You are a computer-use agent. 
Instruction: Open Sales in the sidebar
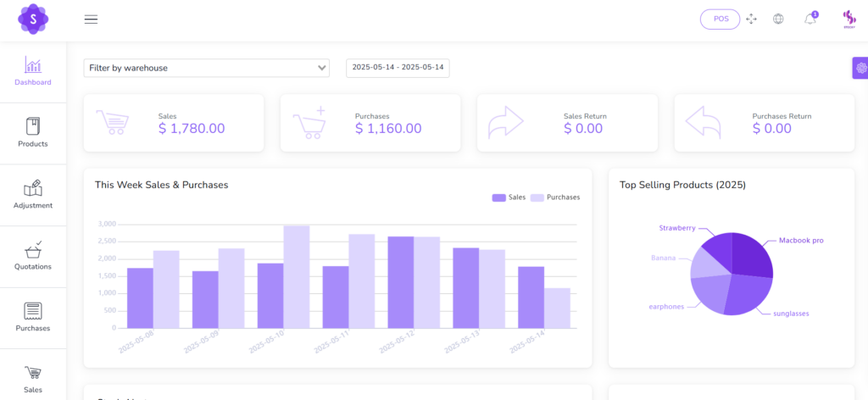(x=33, y=379)
